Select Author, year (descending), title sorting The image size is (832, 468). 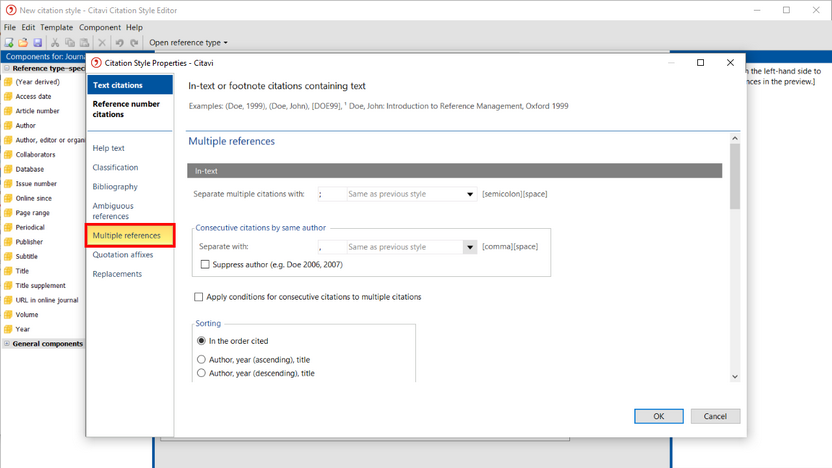[x=201, y=373]
